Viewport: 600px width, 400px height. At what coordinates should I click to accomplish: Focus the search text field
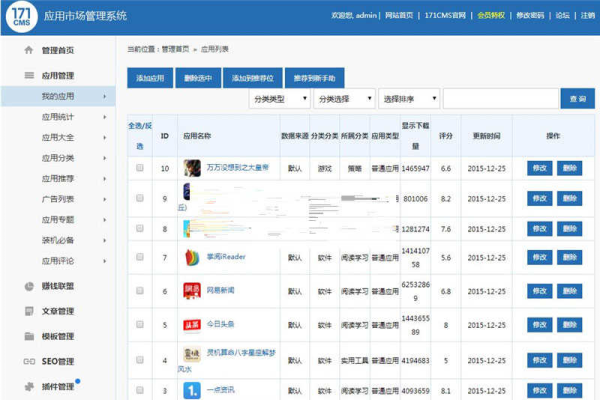501,99
